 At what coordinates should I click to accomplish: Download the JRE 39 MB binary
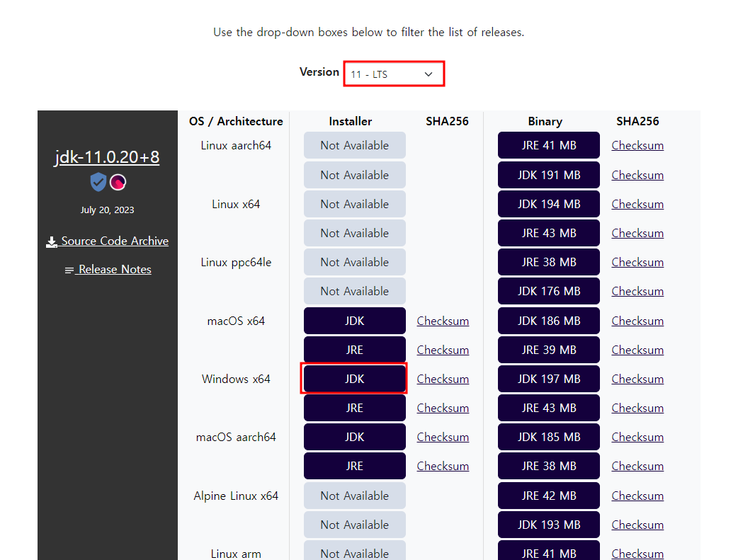(x=549, y=350)
